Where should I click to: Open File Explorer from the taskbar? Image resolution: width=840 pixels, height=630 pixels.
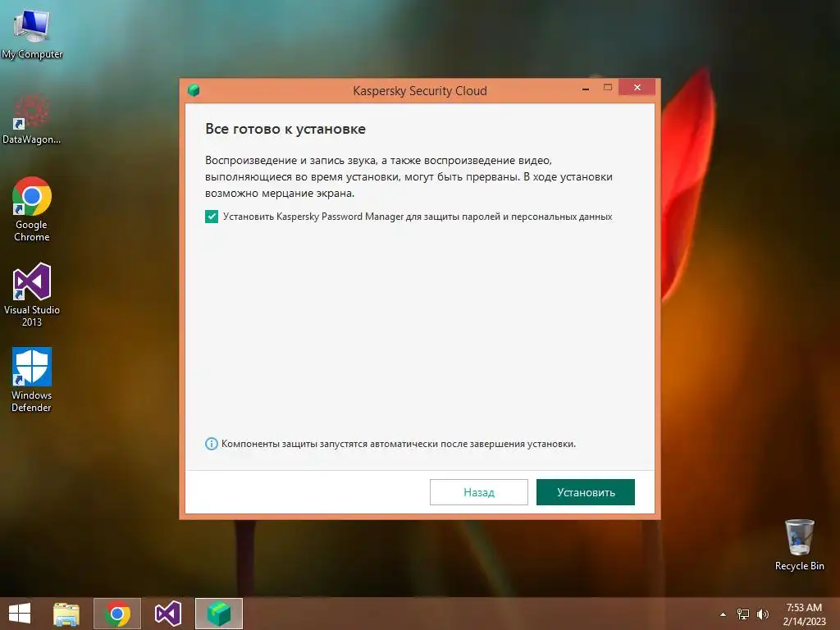(66, 614)
